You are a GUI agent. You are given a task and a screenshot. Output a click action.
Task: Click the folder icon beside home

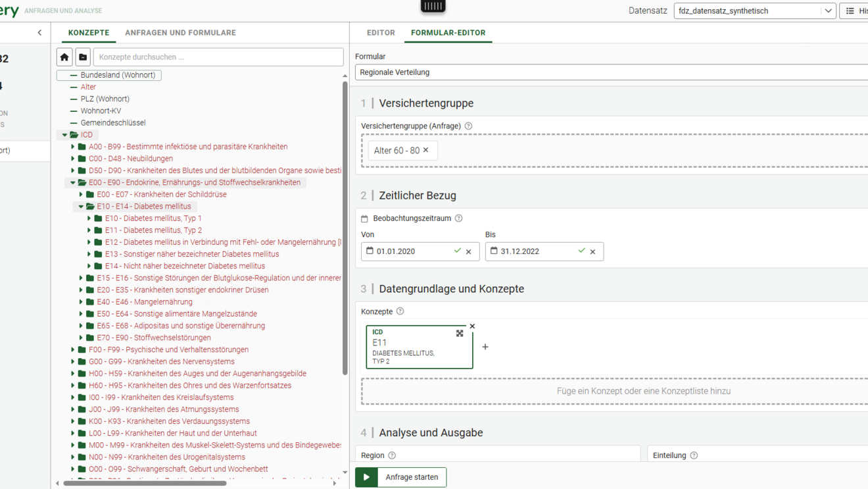(83, 57)
